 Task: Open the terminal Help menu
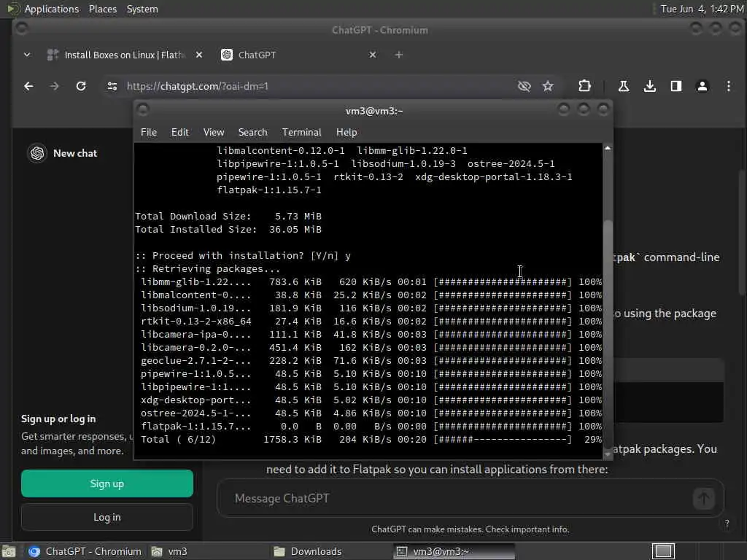click(347, 133)
